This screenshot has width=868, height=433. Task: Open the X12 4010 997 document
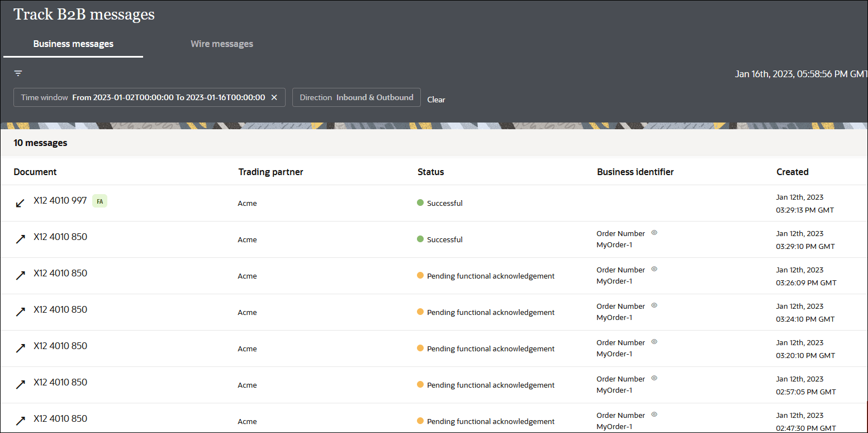click(x=60, y=200)
